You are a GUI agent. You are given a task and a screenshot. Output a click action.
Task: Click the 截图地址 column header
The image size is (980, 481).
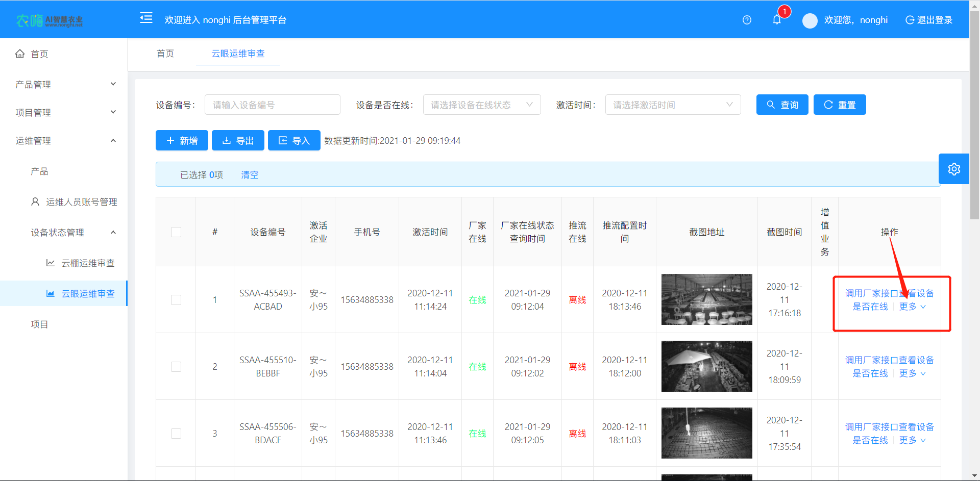pos(706,232)
